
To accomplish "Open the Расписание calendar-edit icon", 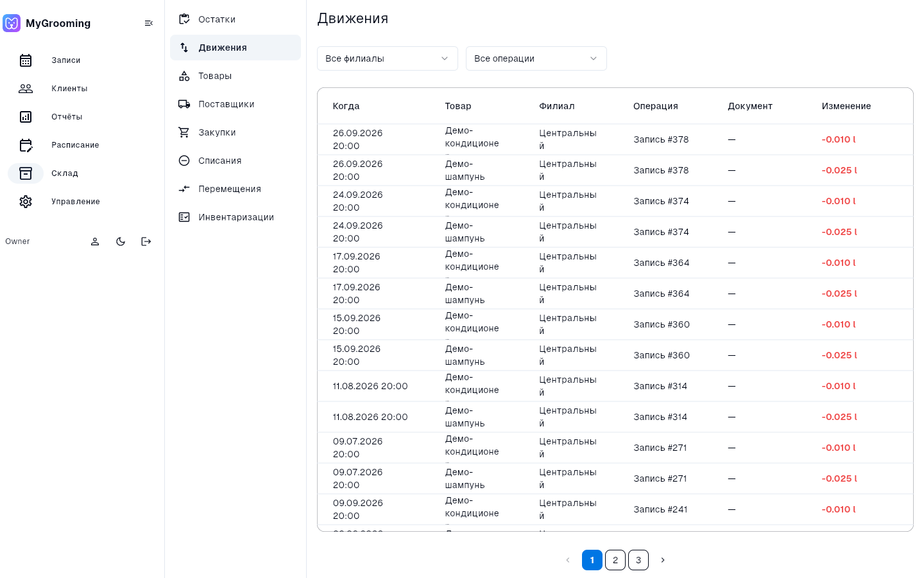I will coord(26,145).
